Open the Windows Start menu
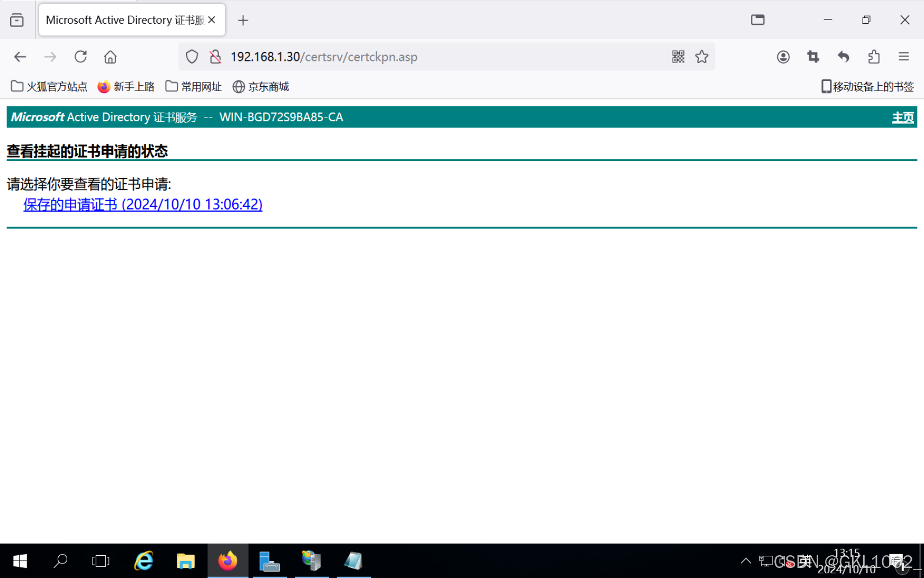 click(20, 561)
